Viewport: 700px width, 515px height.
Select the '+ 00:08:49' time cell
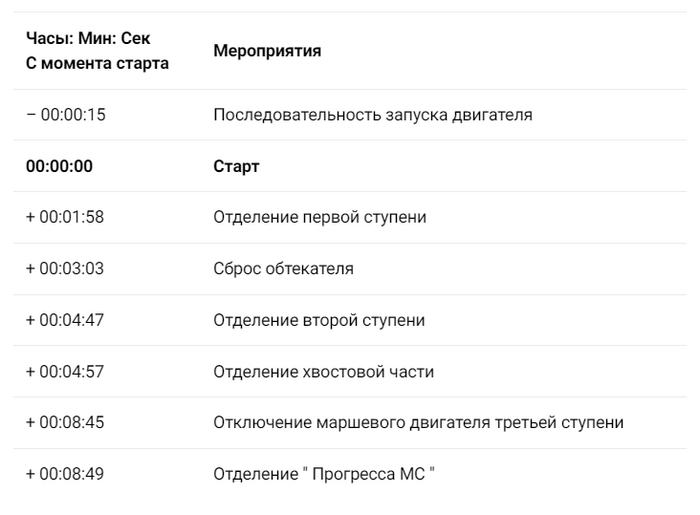click(x=65, y=474)
